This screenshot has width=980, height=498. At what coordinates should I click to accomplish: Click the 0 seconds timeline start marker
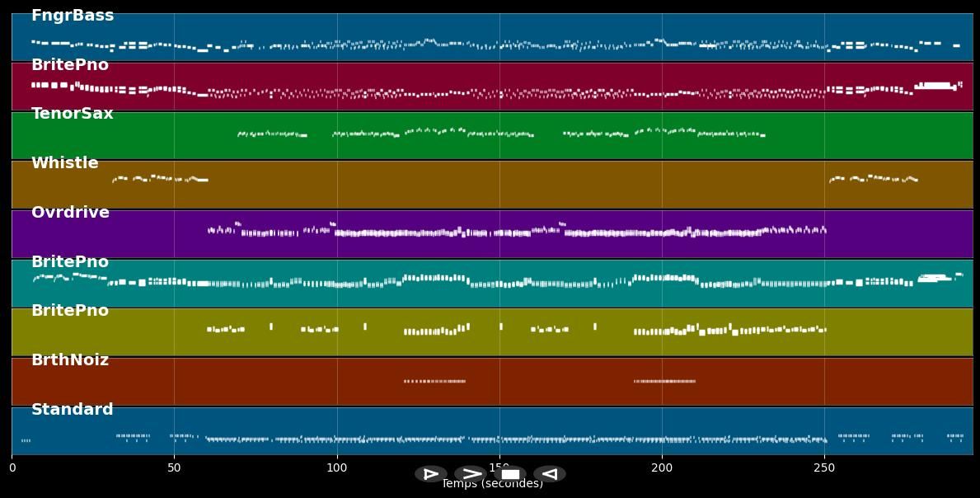point(12,468)
